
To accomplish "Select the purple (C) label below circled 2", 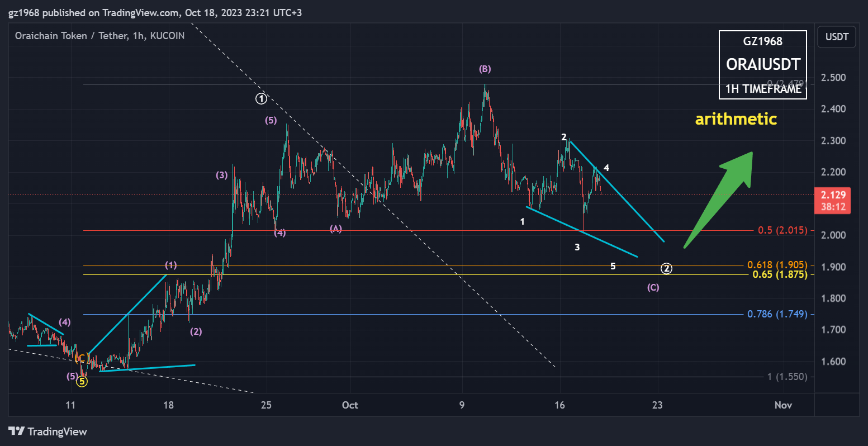I will (x=653, y=287).
